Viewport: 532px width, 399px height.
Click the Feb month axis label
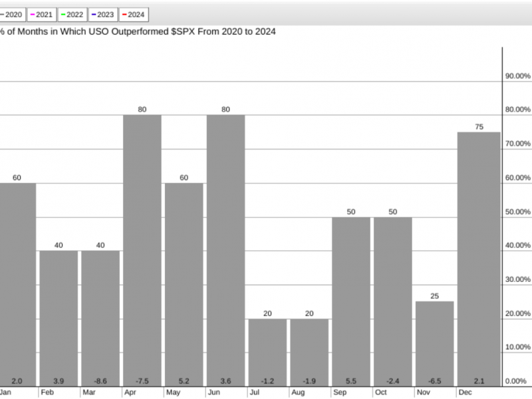(x=47, y=392)
